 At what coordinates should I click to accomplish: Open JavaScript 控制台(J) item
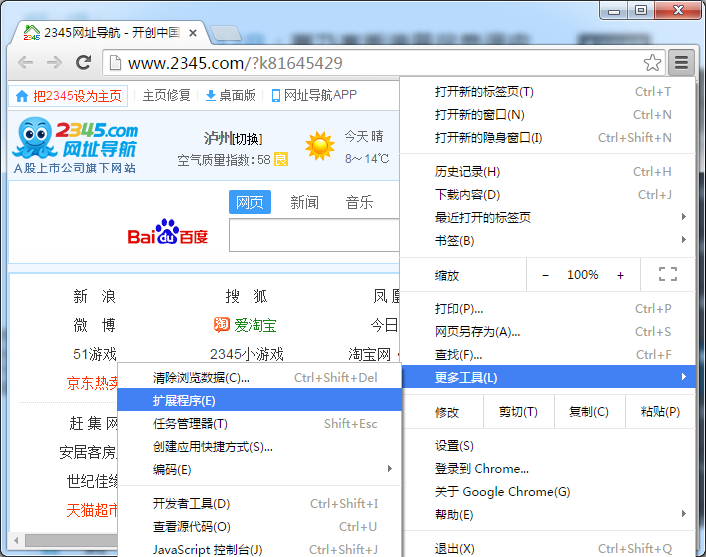tap(259, 549)
